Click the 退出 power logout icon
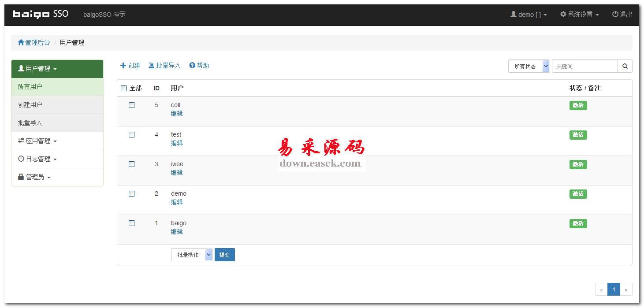The width and height of the screenshot is (644, 308). coord(615,15)
